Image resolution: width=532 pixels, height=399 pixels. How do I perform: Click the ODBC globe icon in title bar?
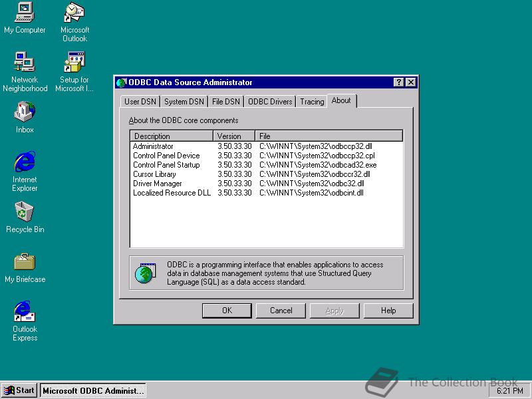(x=121, y=82)
